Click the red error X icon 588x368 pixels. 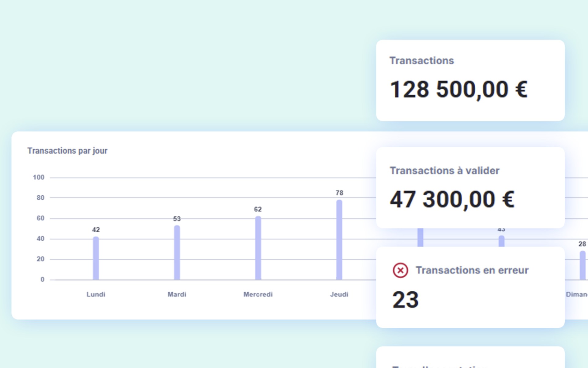(400, 270)
